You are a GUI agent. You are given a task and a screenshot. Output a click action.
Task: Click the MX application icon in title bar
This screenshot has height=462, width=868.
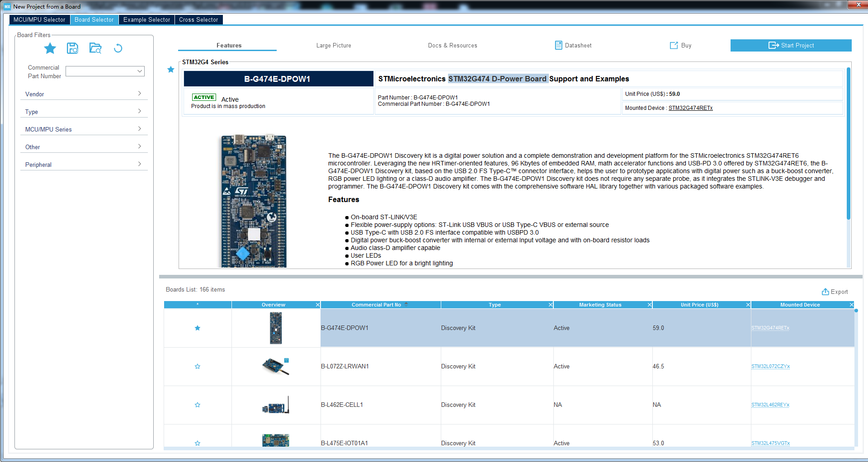coord(7,6)
